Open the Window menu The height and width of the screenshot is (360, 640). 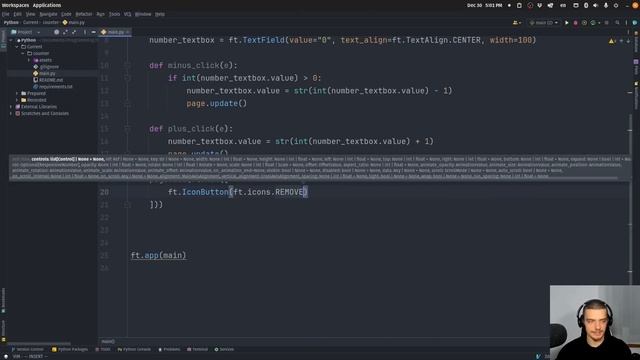[x=143, y=14]
